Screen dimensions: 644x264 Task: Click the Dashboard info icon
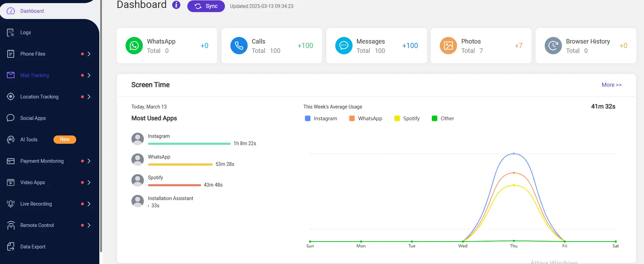176,5
